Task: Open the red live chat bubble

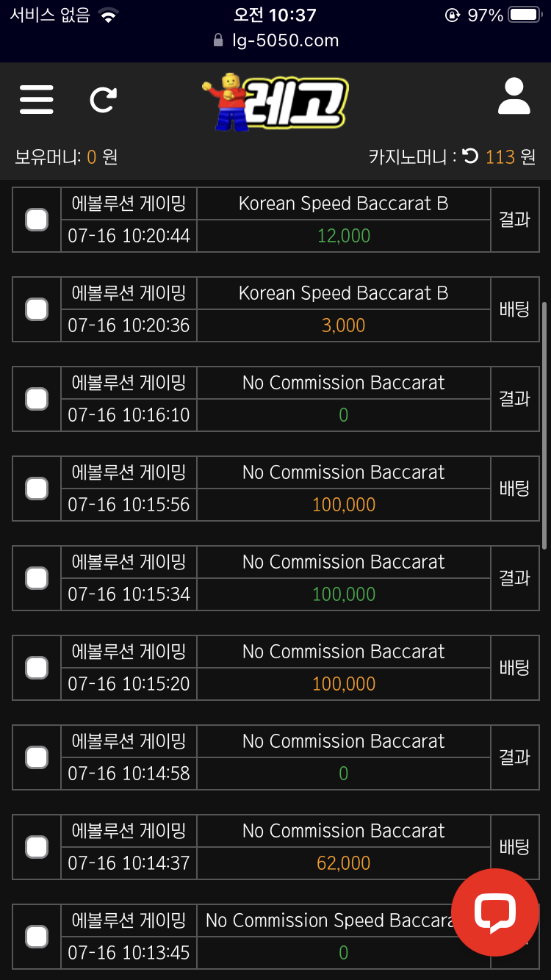Action: 495,912
